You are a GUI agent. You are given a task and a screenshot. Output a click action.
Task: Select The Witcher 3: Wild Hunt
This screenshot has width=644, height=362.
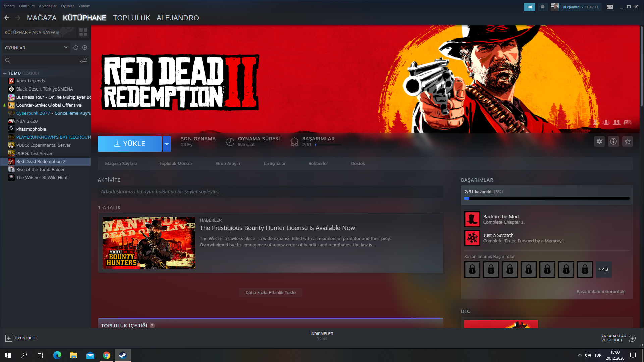click(x=46, y=177)
